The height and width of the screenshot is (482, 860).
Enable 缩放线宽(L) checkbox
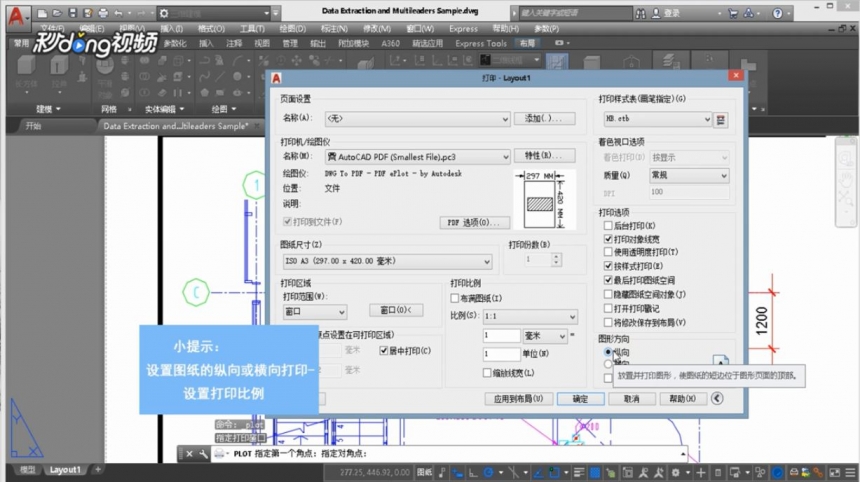pos(487,373)
